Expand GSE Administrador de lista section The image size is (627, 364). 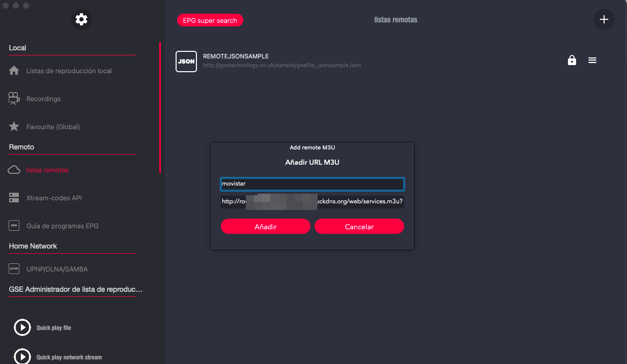coord(75,289)
